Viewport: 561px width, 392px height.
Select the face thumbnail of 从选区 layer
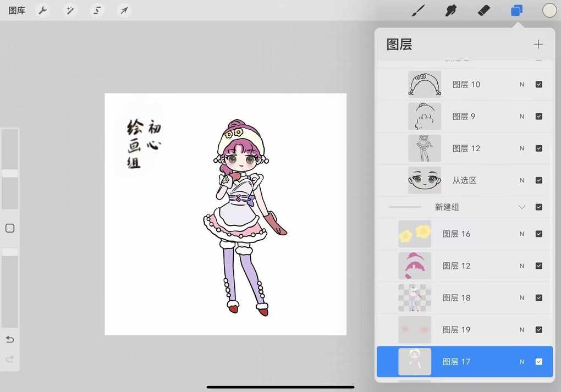tap(425, 180)
